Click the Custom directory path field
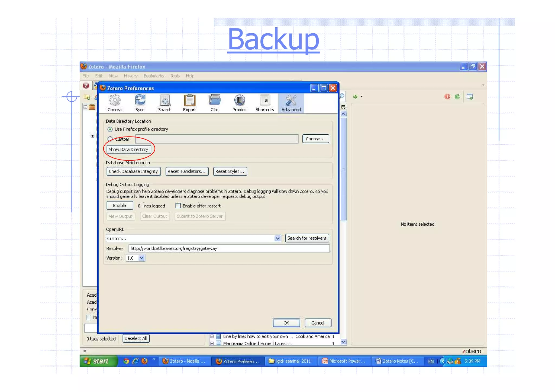555x392 pixels. 217,139
